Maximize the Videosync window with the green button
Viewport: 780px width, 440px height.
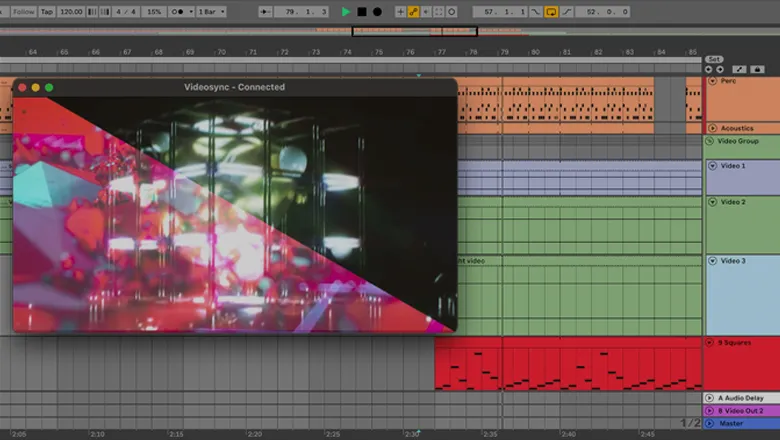(x=49, y=88)
